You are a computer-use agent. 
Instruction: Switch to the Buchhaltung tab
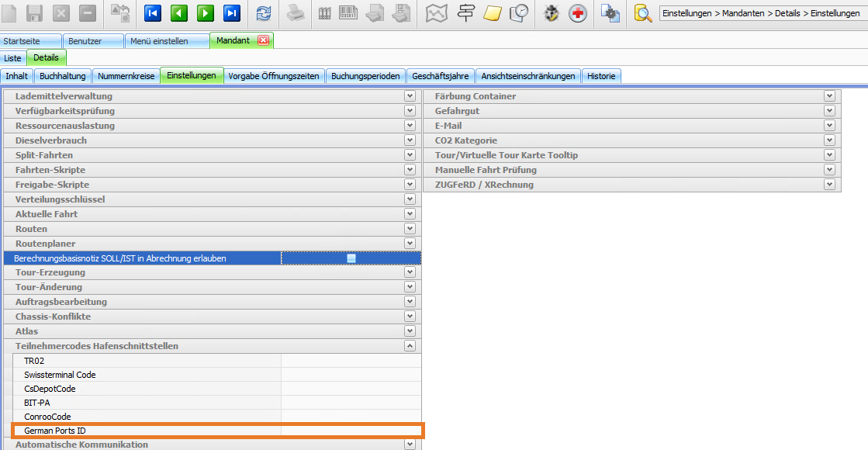click(63, 76)
